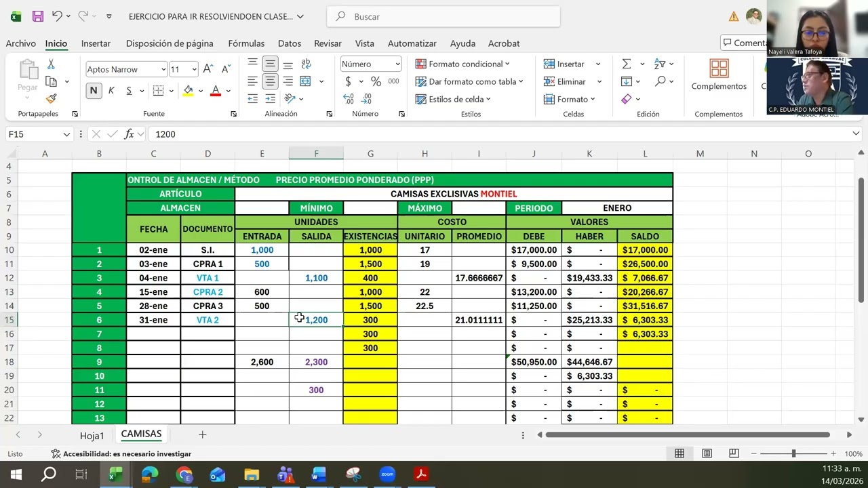The height and width of the screenshot is (488, 868).
Task: Click the AutoSum sigma icon
Action: pos(627,64)
